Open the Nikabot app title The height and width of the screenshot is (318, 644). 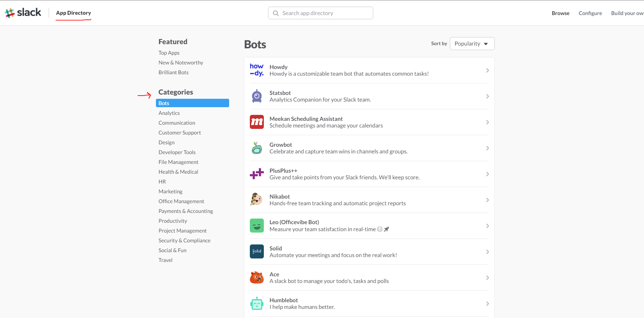pyautogui.click(x=280, y=196)
